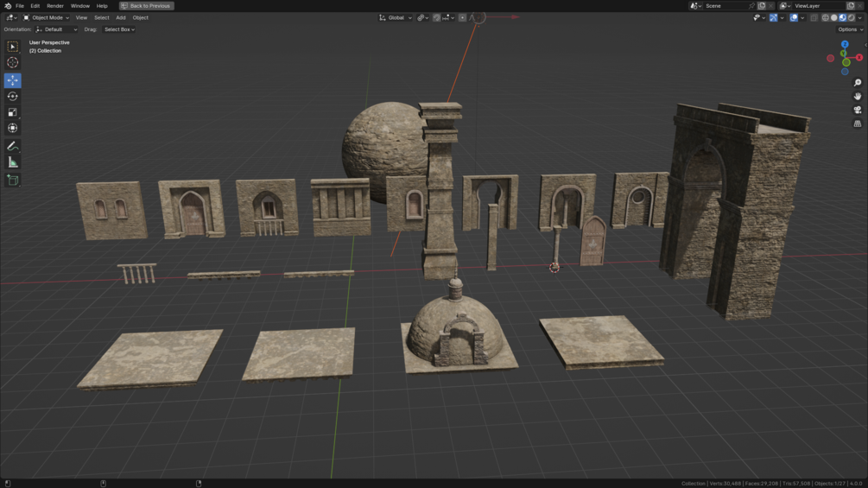The image size is (868, 488).
Task: Open Global transform orientation dropdown
Action: pyautogui.click(x=396, y=17)
